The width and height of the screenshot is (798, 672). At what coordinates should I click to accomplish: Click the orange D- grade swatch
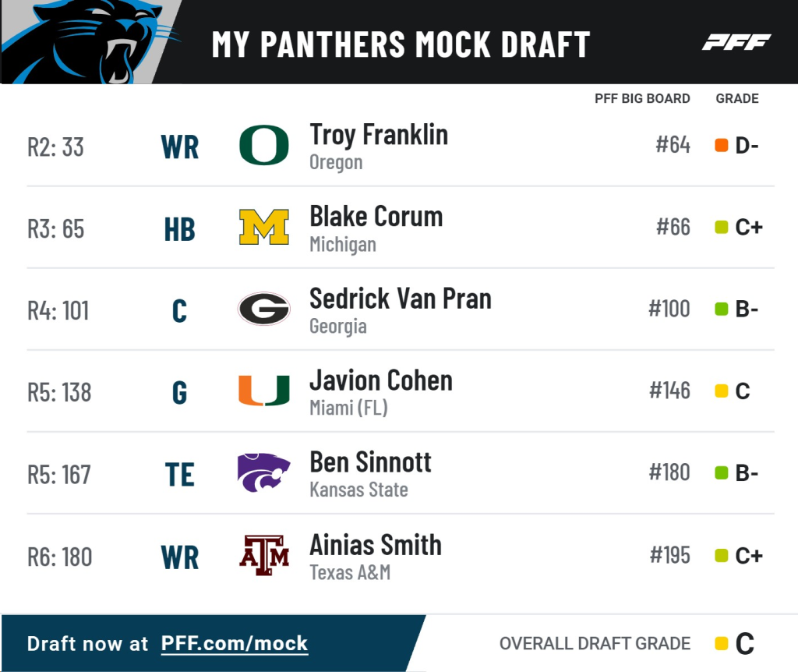(x=721, y=145)
